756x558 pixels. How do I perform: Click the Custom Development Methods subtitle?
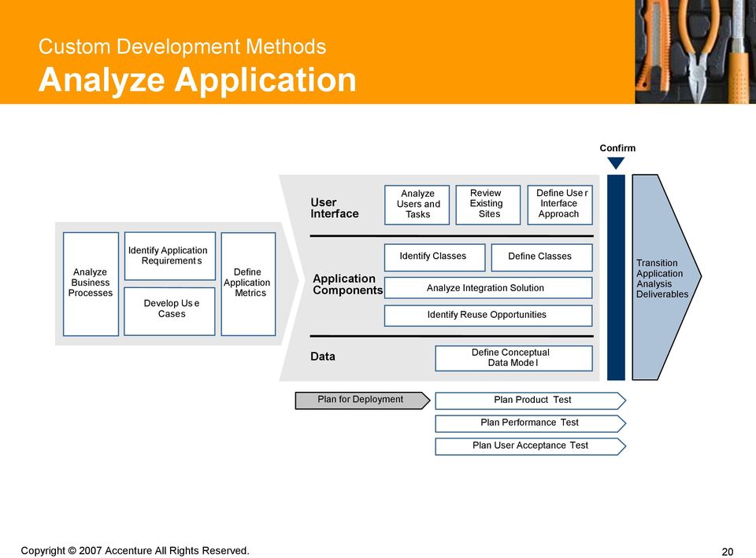point(182,46)
